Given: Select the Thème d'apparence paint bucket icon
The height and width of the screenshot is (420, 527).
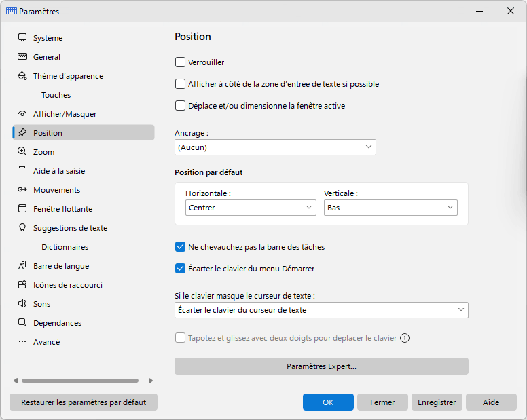Looking at the screenshot, I should click(x=22, y=75).
